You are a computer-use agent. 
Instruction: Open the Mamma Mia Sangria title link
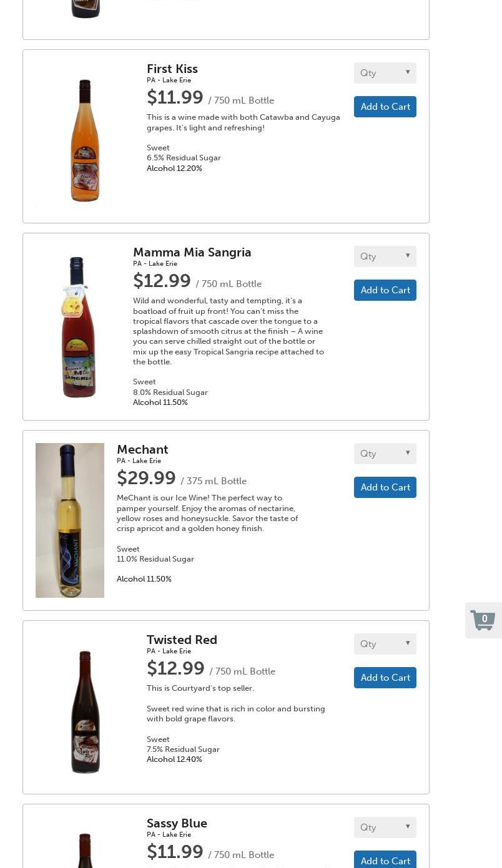(192, 252)
